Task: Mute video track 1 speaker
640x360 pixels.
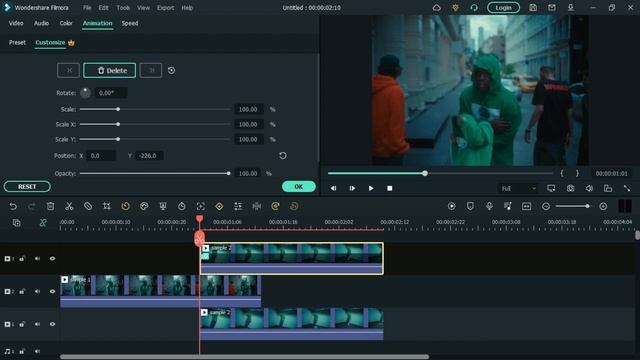Action: pyautogui.click(x=37, y=324)
